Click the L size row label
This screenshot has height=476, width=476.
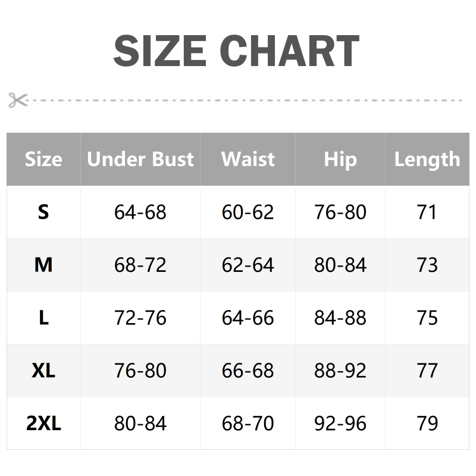click(x=43, y=318)
